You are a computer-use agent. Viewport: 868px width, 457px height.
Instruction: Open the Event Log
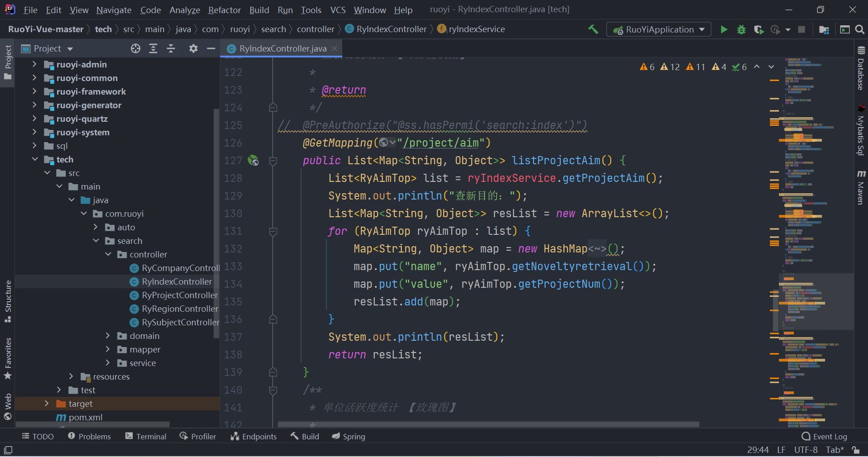[825, 437]
